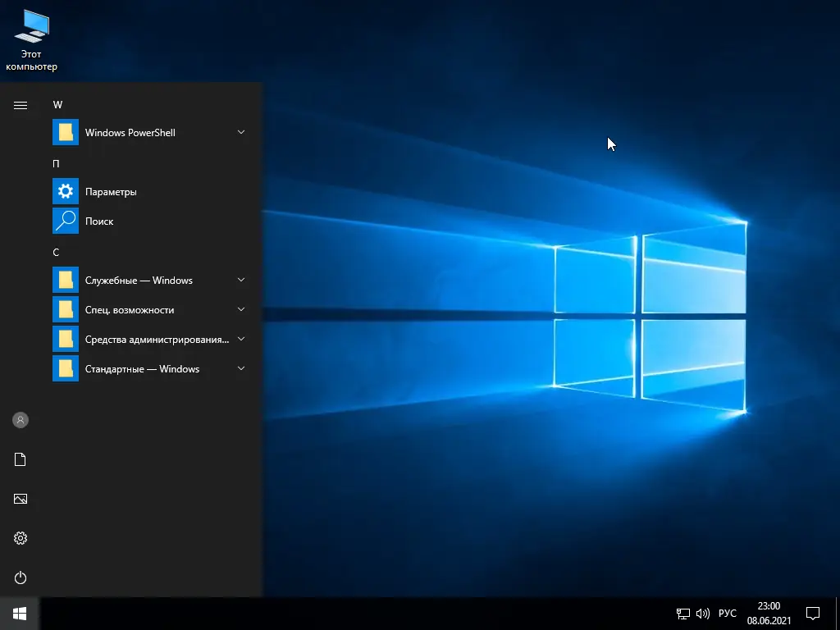Open Этот компьютер desktop icon
Image resolution: width=840 pixels, height=630 pixels.
(31, 39)
